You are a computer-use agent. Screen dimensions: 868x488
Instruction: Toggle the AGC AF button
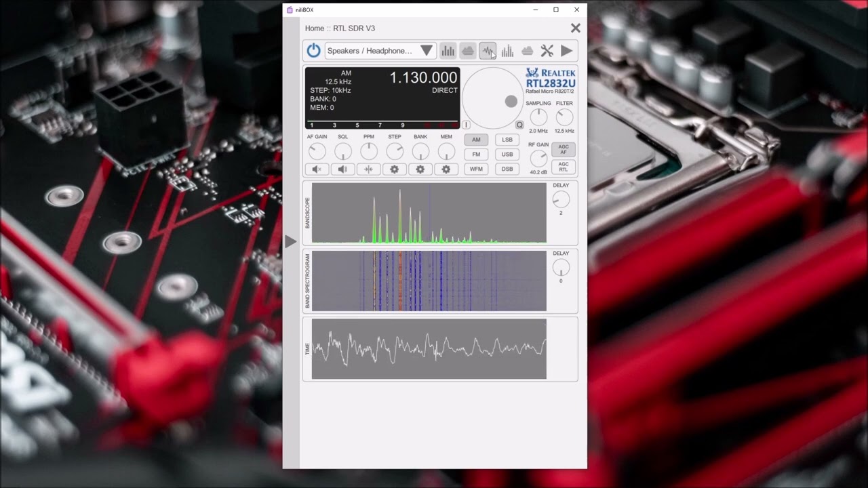tap(564, 149)
